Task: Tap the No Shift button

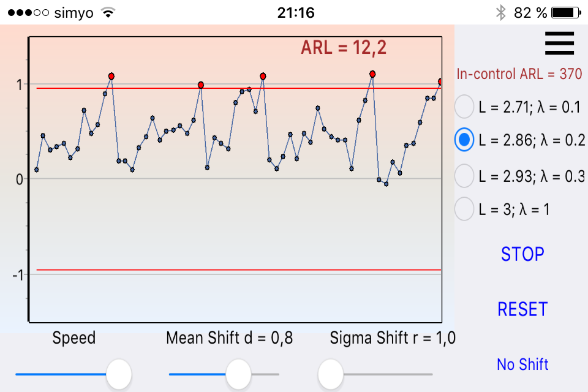Action: tap(522, 364)
